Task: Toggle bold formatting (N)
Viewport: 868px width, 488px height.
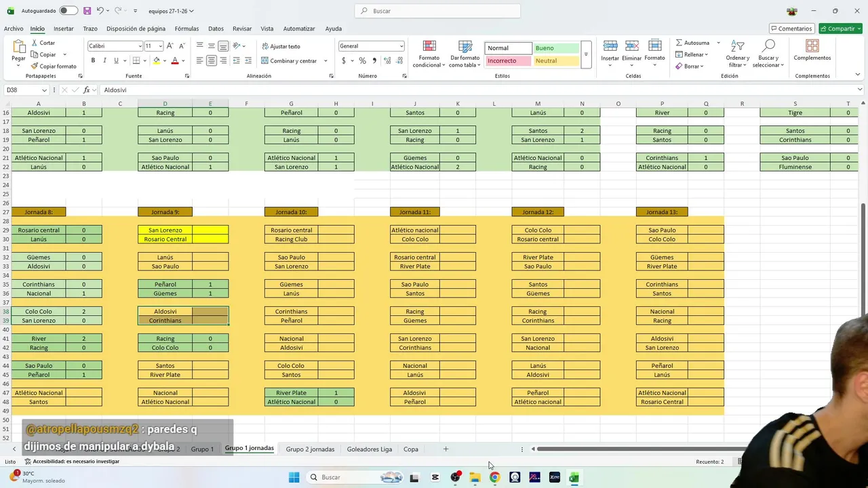Action: [93, 60]
